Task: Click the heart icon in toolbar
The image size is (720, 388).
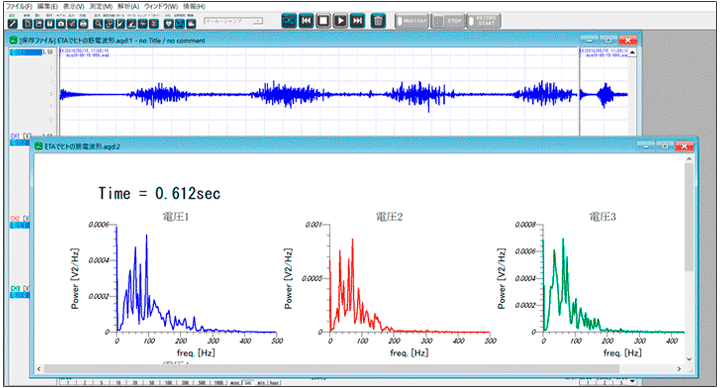Action: click(x=169, y=24)
